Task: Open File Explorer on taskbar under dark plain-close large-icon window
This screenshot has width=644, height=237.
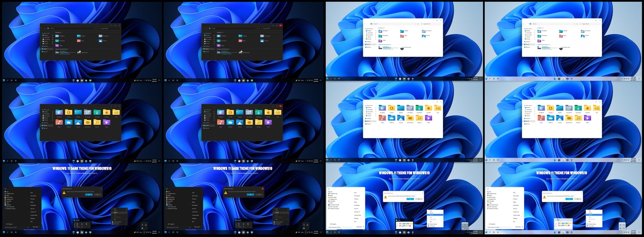Action: pyautogui.click(x=82, y=160)
